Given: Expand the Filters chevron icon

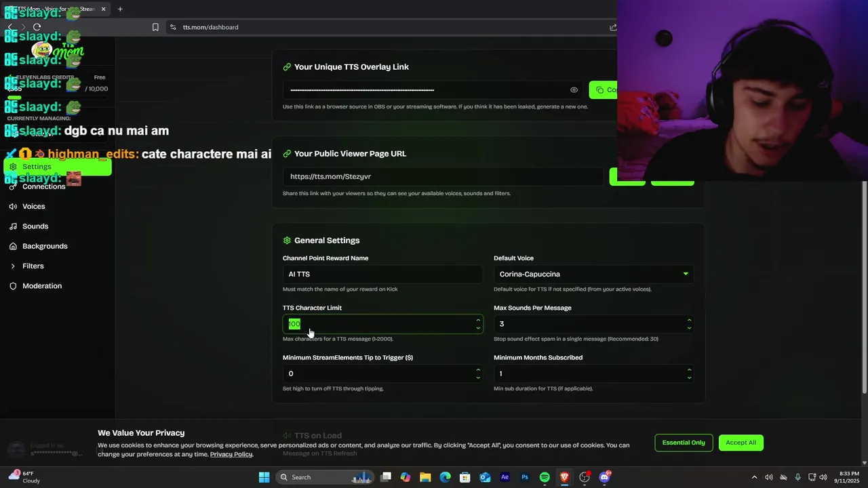Looking at the screenshot, I should [x=13, y=266].
